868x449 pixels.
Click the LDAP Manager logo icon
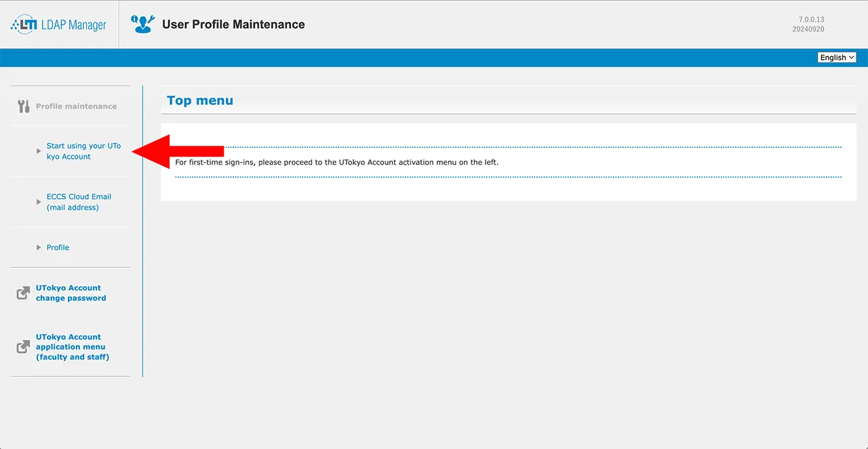pyautogui.click(x=23, y=24)
